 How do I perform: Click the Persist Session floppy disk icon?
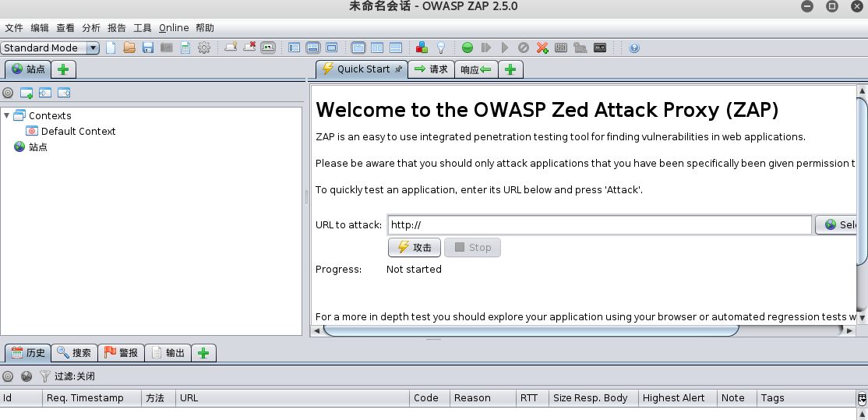pyautogui.click(x=148, y=48)
